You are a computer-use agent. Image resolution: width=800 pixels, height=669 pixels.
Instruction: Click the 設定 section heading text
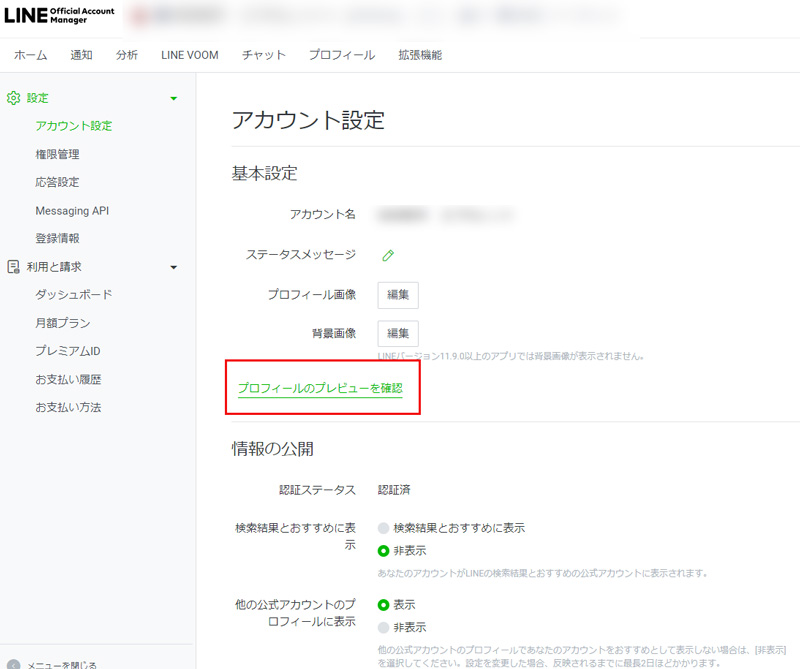(x=38, y=98)
